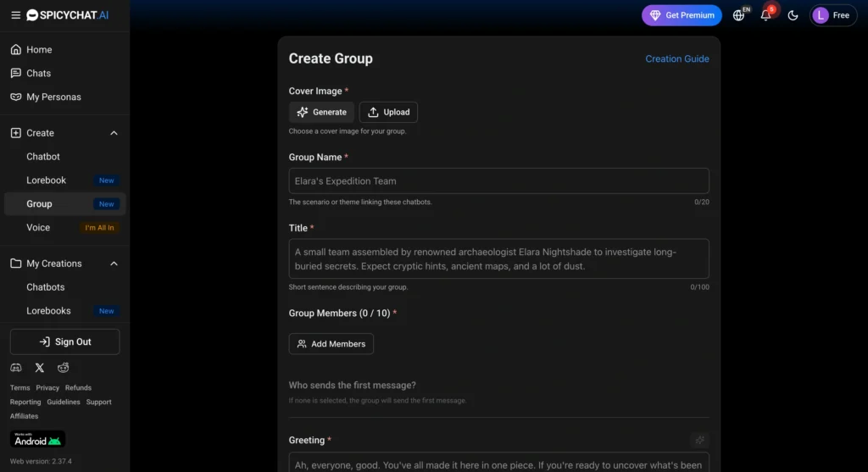Screen dimensions: 868x472
Task: Open the hamburger menu icon
Action: [x=15, y=15]
